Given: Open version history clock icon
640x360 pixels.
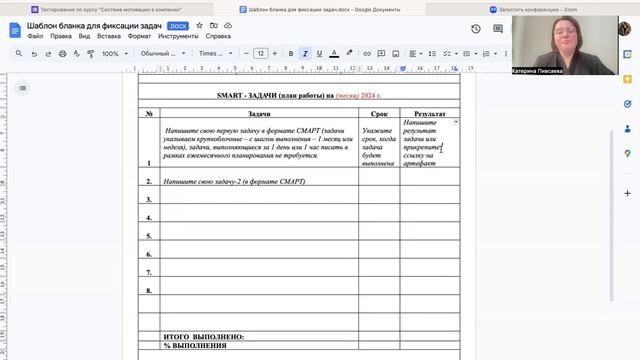Looking at the screenshot, I should (476, 29).
